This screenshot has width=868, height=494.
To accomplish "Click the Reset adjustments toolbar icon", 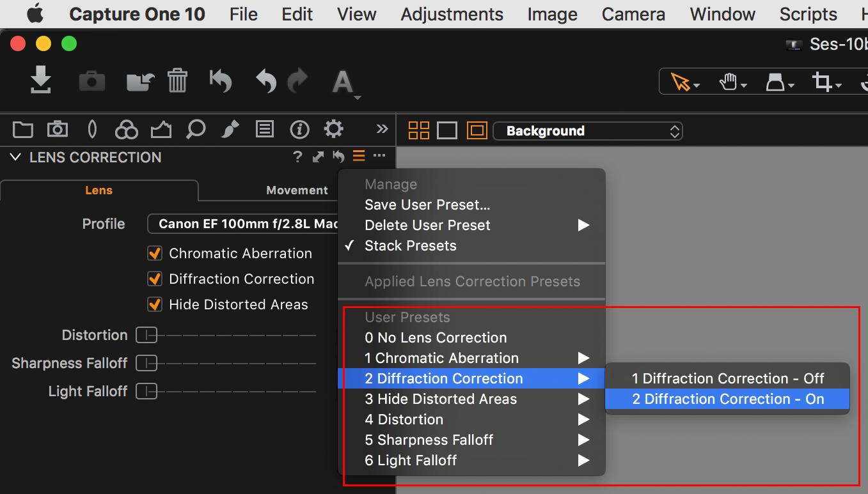I will [x=221, y=81].
